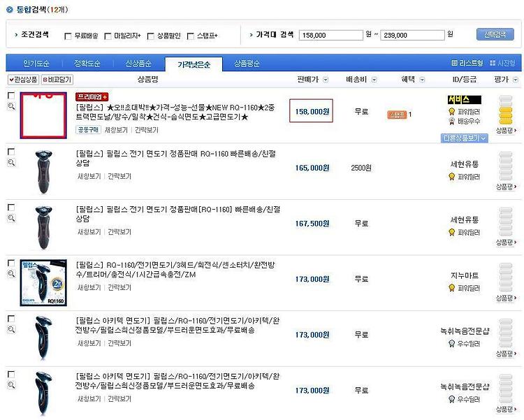Open 지누마트 seller link
Image resolution: width=524 pixels, height=420 pixels.
(x=464, y=275)
